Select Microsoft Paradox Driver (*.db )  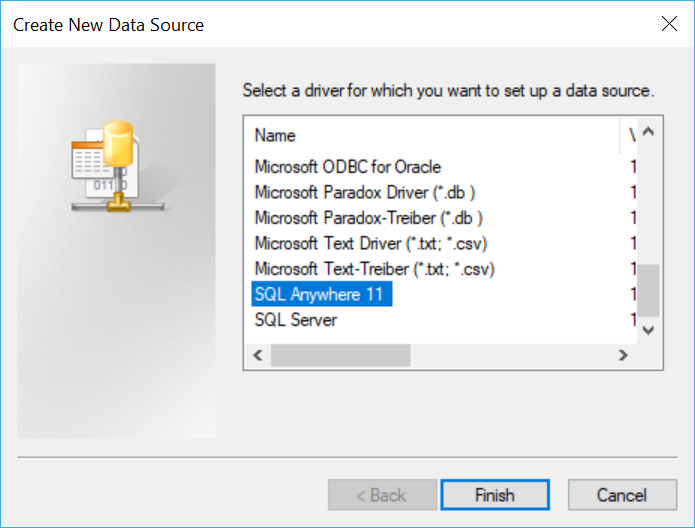365,192
